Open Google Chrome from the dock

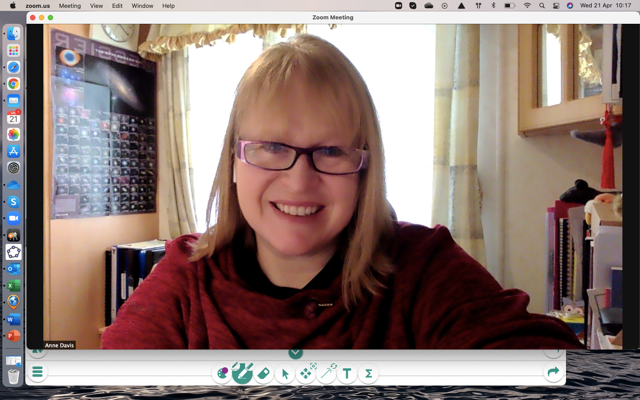tap(14, 84)
